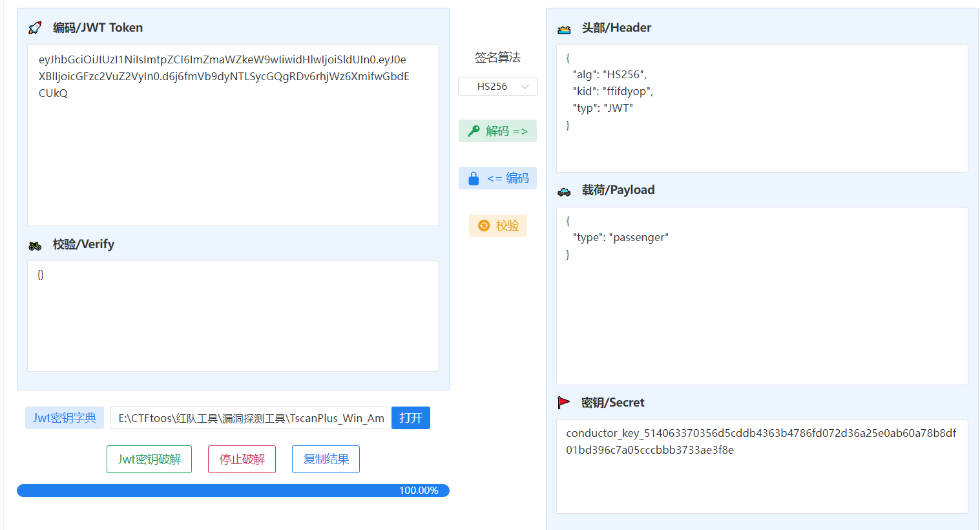Focus the 校验/Verify result text area

233,316
